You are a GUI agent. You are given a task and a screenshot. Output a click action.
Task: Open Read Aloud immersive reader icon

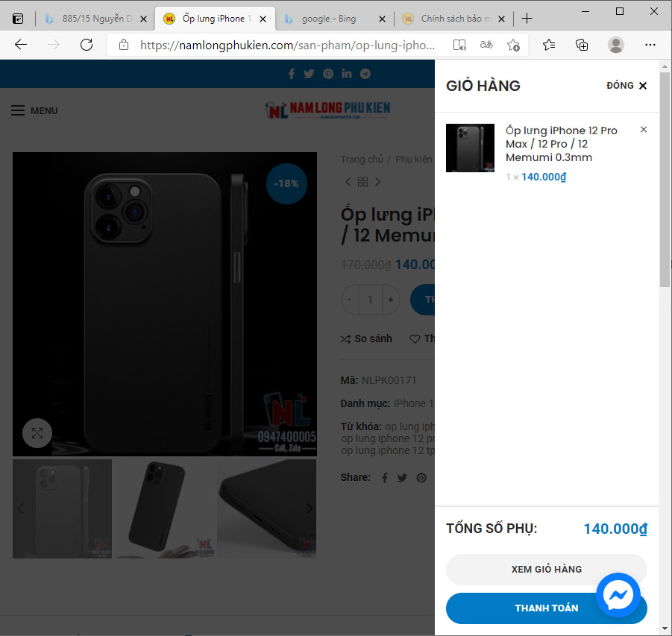(x=459, y=45)
